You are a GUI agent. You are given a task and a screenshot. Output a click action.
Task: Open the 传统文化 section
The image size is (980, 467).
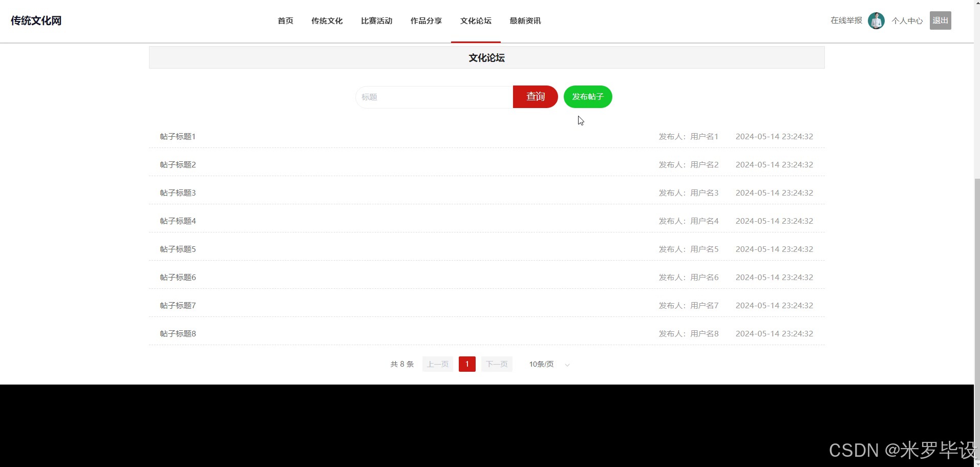coord(327,20)
